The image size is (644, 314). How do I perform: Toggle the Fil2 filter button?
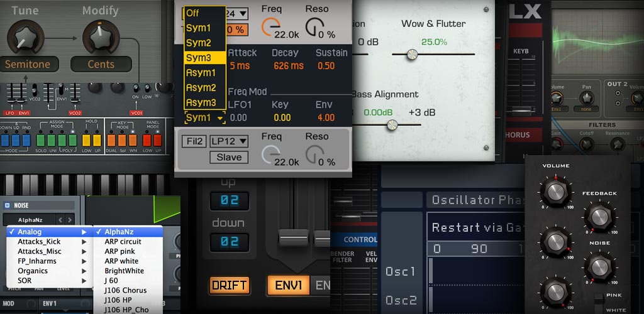193,141
